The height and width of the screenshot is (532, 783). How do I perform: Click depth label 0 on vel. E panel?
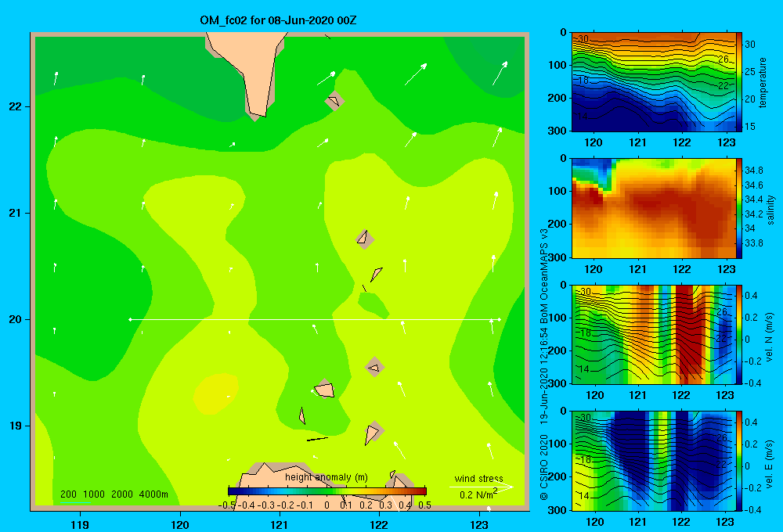pos(563,412)
